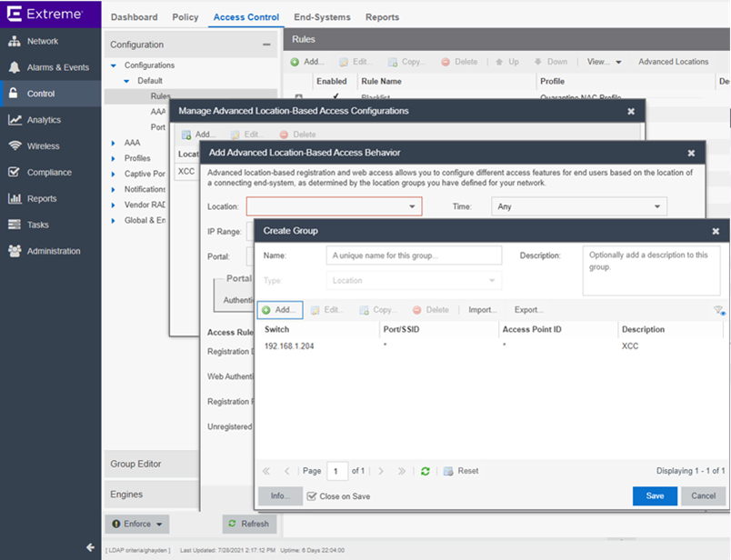Screen dimensions: 731x560
Task: Click the Extreme logo
Action: [x=45, y=14]
